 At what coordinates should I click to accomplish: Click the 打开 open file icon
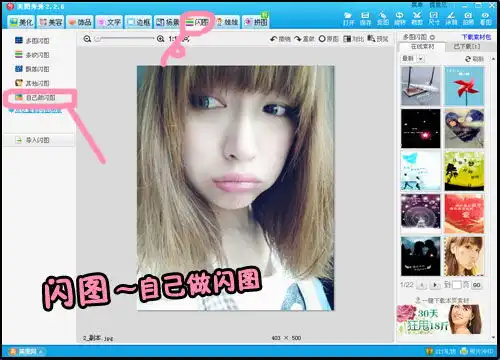(348, 19)
